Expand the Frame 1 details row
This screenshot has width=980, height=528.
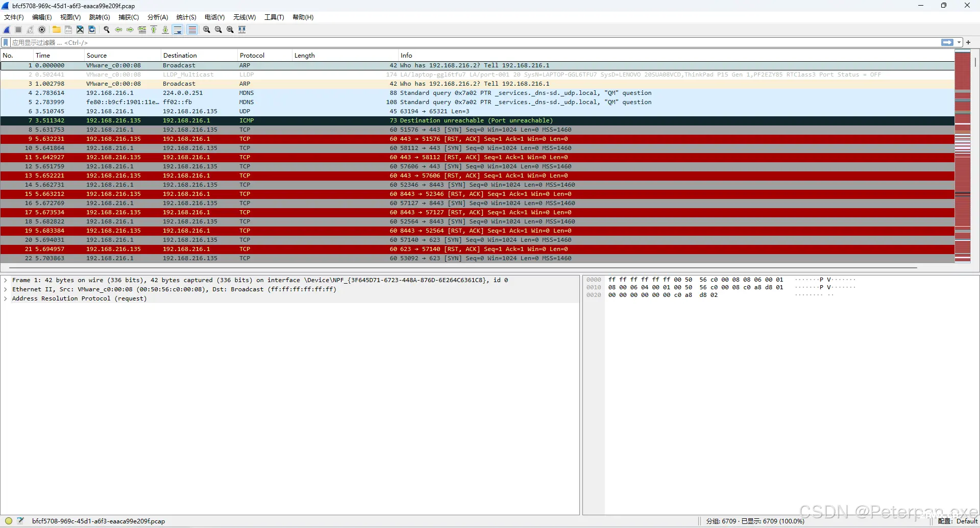6,280
